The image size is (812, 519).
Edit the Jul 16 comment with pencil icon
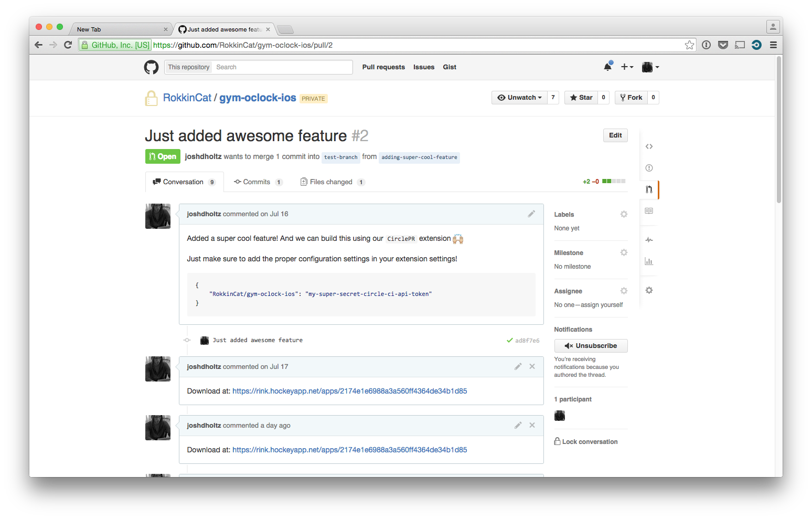click(x=531, y=214)
